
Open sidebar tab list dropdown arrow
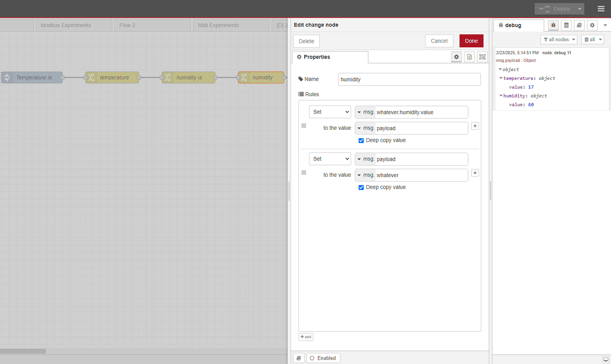coord(605,25)
